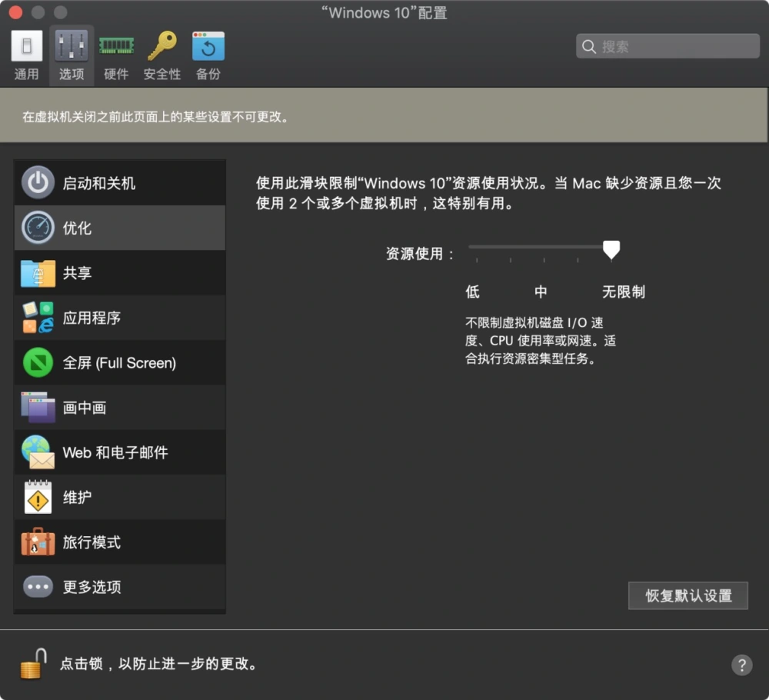Click the 启动和关机 power icon

pyautogui.click(x=38, y=183)
